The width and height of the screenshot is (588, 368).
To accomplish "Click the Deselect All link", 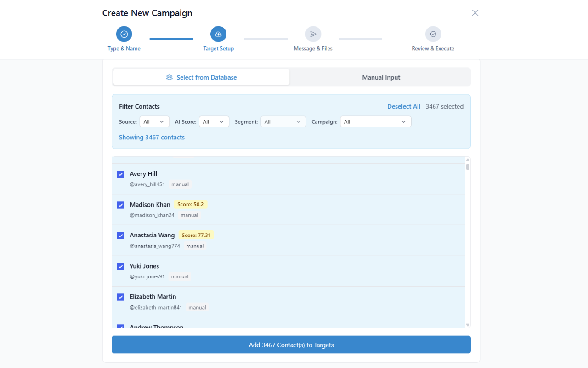I will [403, 107].
